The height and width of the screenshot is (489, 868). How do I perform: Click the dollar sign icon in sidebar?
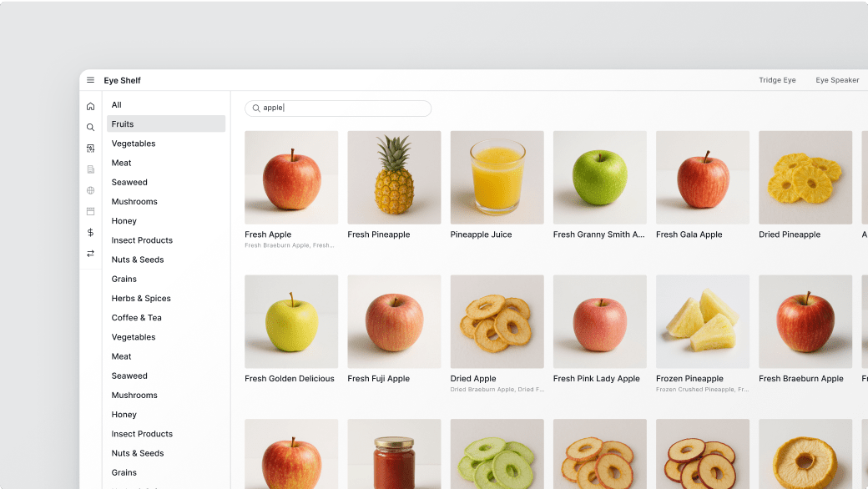click(x=90, y=232)
